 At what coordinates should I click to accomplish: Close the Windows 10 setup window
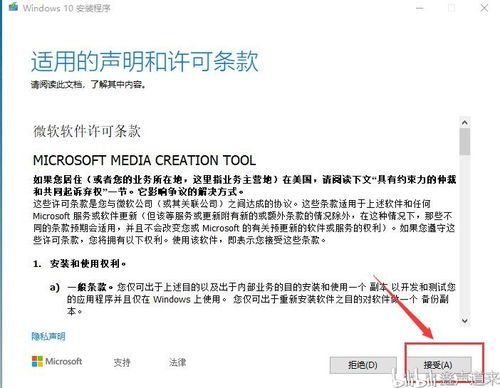click(x=484, y=8)
